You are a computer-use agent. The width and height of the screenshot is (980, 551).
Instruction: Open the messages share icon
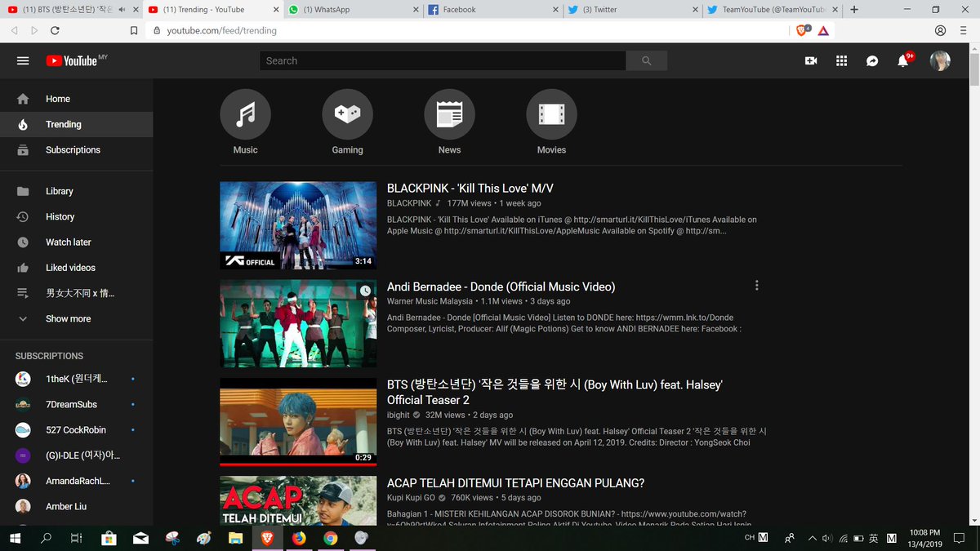[872, 60]
